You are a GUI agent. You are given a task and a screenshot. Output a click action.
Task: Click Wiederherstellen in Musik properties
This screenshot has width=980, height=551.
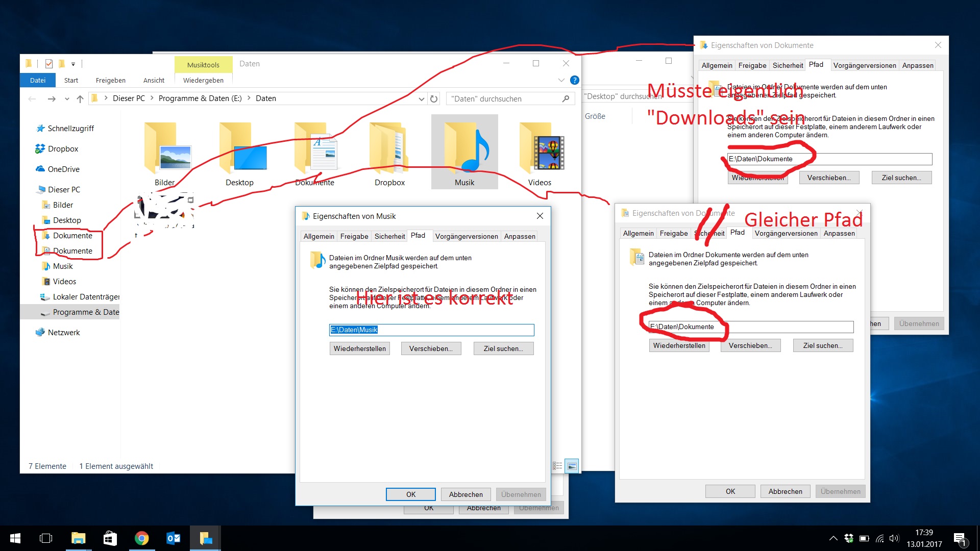(359, 348)
